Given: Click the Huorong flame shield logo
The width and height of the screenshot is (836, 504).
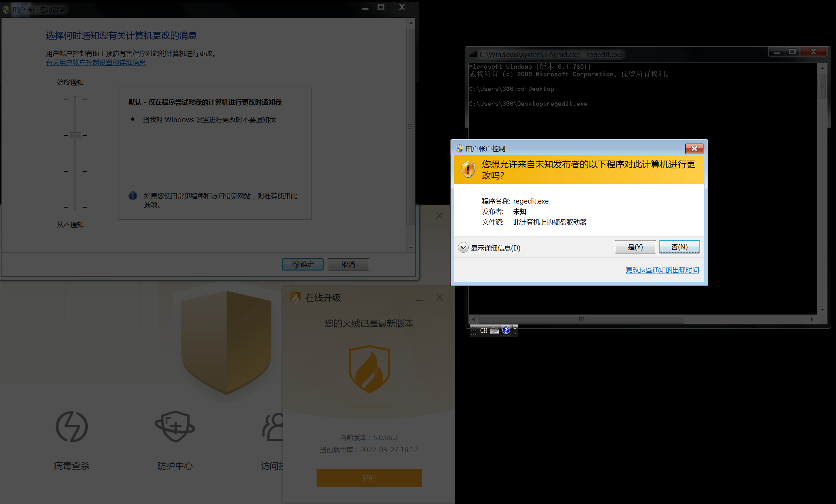Looking at the screenshot, I should pyautogui.click(x=369, y=370).
